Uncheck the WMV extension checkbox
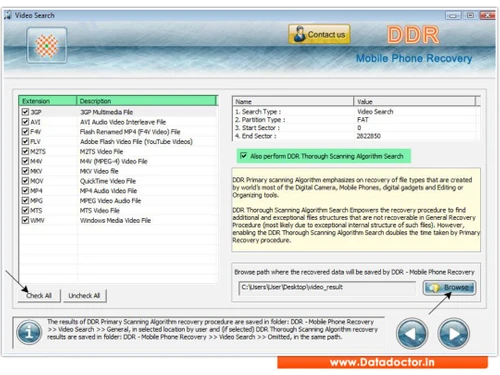Viewport: 500px width, 375px height. (25, 220)
